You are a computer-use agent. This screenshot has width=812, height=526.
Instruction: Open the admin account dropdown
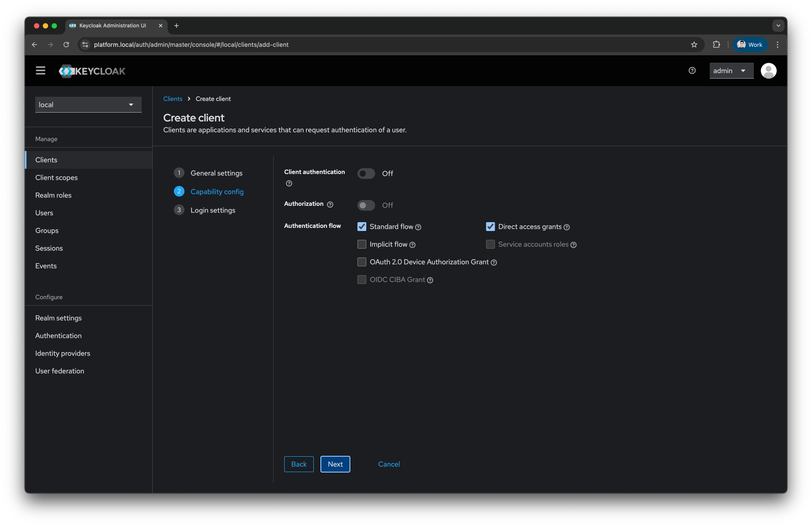pyautogui.click(x=731, y=70)
